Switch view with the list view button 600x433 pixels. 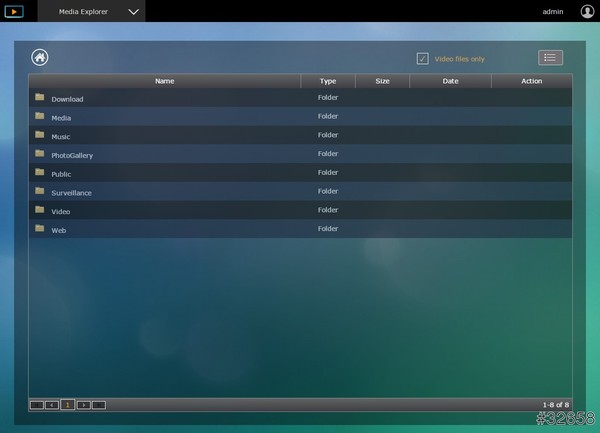coord(550,58)
